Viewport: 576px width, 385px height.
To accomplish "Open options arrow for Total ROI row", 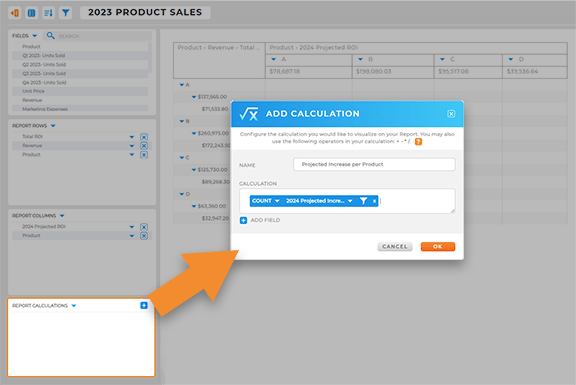I will [x=132, y=137].
